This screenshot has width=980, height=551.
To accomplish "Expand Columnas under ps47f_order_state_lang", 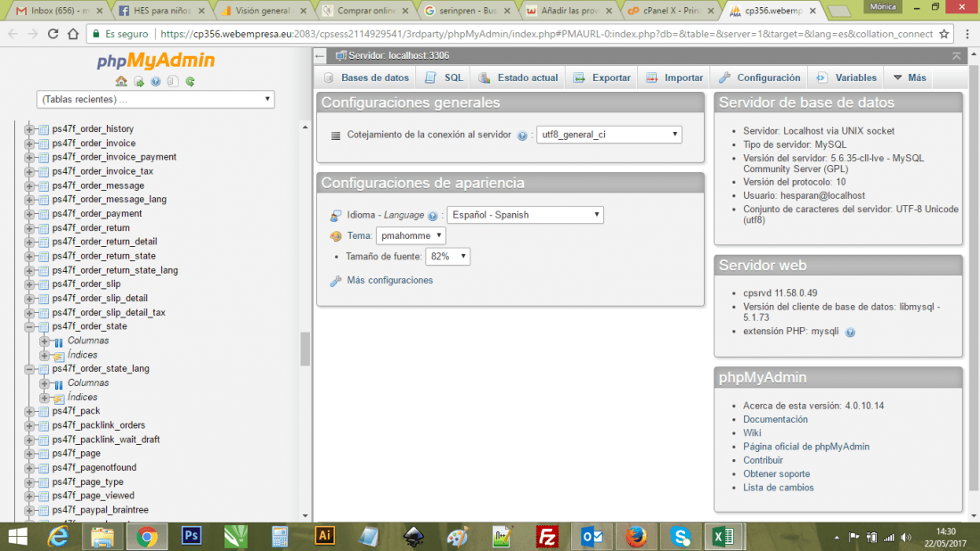I will 45,383.
